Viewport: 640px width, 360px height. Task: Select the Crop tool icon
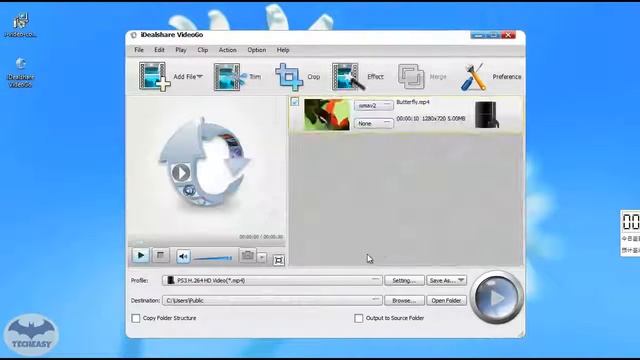click(x=289, y=77)
